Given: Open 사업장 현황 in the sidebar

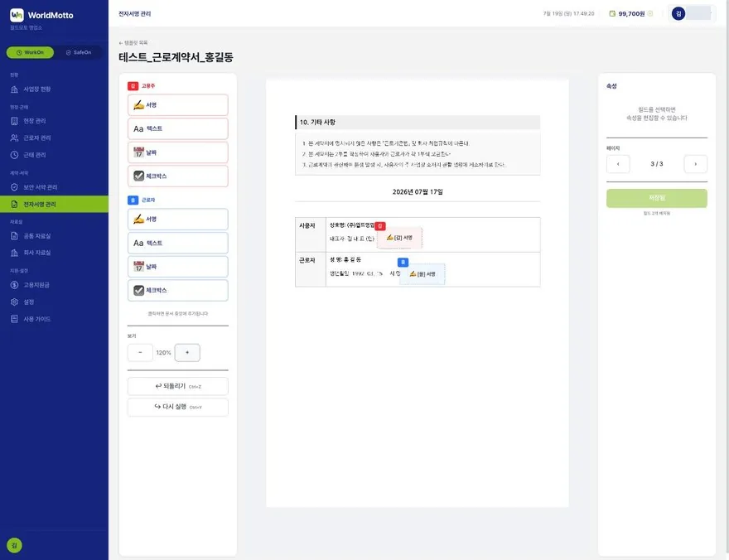Looking at the screenshot, I should click(54, 89).
